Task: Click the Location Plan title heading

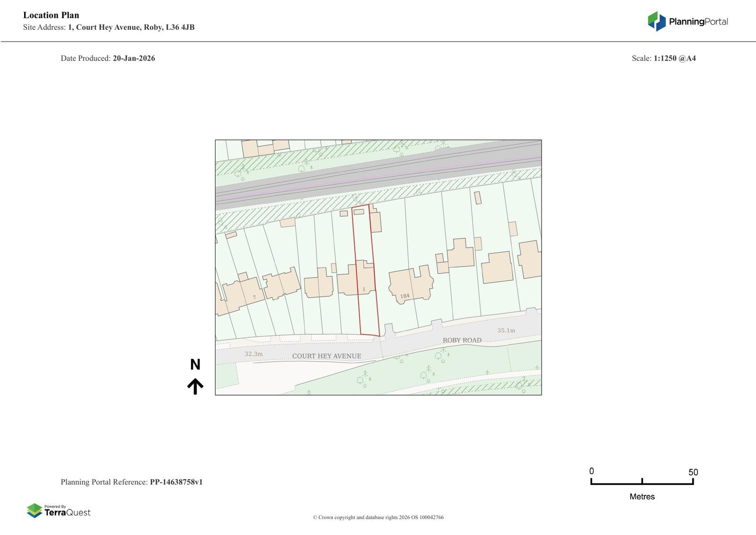Action: click(51, 15)
